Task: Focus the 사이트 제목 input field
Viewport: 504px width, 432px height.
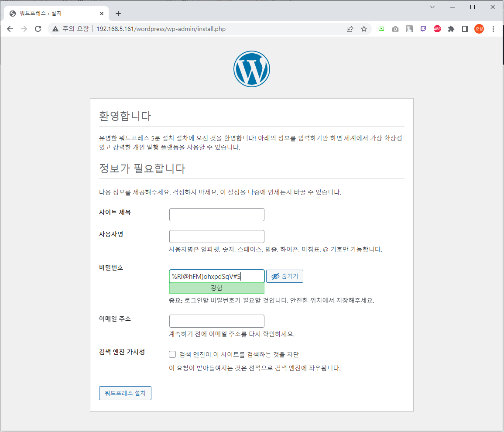Action: [x=216, y=215]
